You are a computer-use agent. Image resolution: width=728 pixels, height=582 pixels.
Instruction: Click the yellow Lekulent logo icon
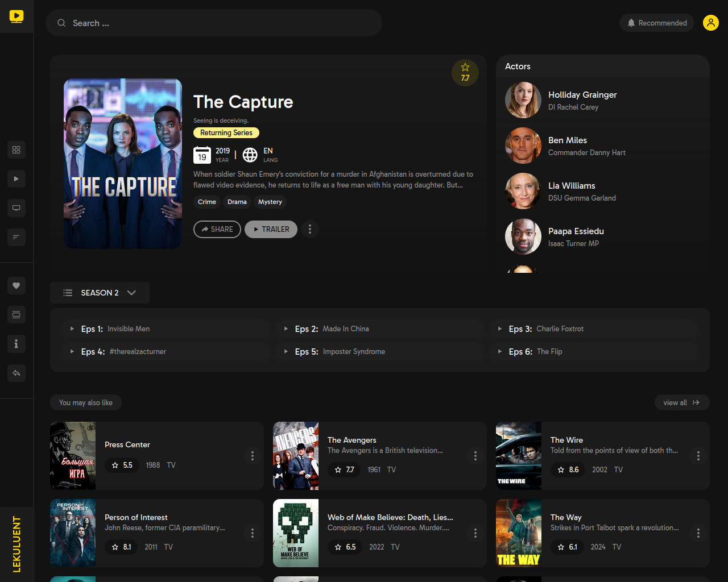[x=16, y=16]
